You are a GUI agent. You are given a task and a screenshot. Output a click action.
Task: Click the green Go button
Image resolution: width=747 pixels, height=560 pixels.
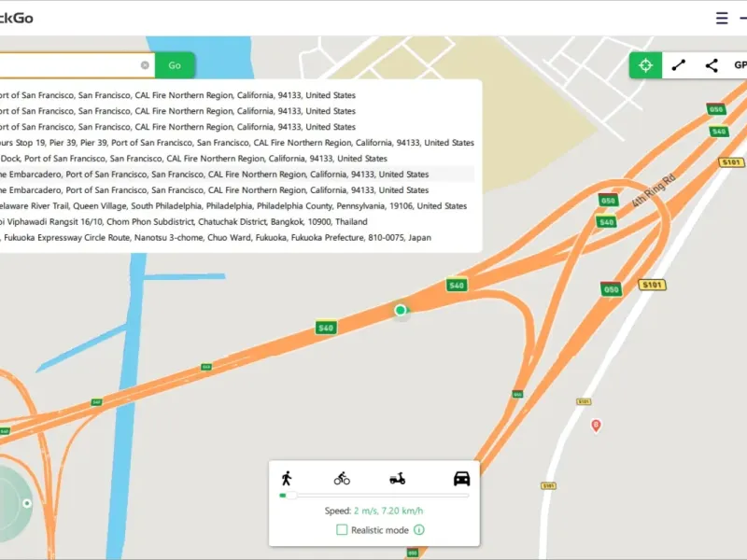175,65
